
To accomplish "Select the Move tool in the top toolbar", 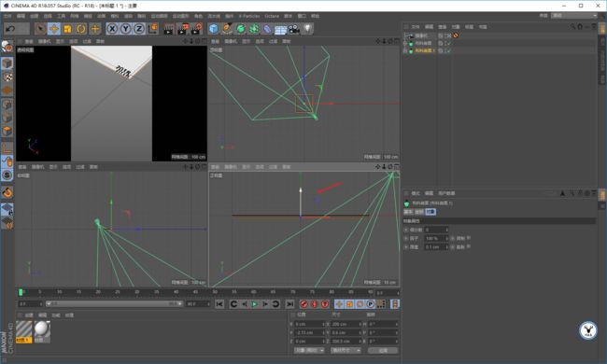I will pyautogui.click(x=54, y=29).
